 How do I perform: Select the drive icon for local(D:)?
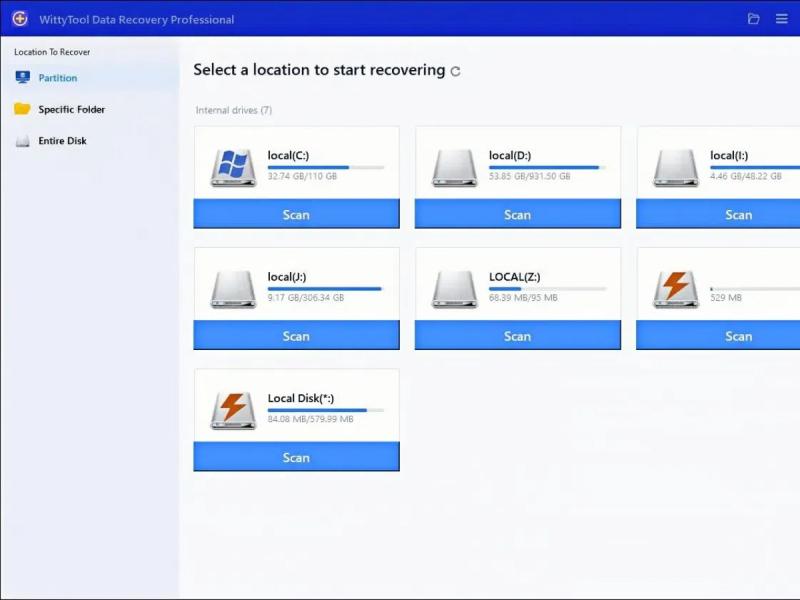454,168
